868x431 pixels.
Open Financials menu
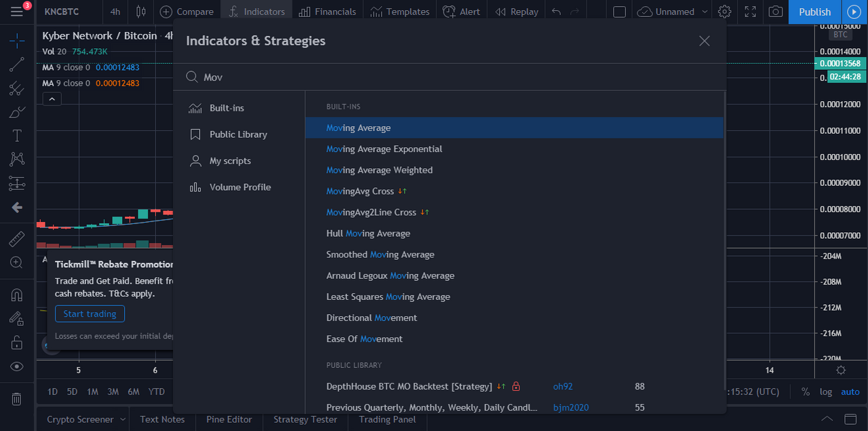327,12
